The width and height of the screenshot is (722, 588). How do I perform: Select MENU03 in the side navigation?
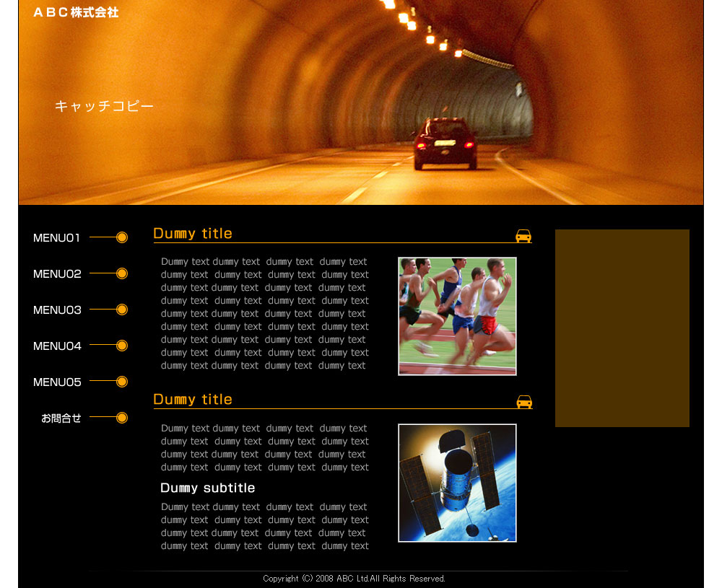(57, 310)
